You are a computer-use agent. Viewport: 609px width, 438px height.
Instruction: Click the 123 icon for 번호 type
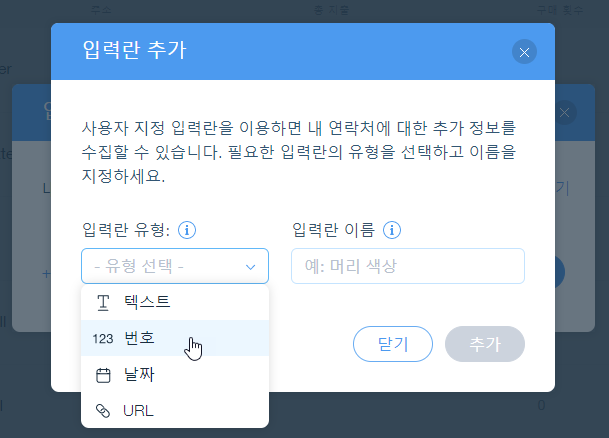pos(102,338)
